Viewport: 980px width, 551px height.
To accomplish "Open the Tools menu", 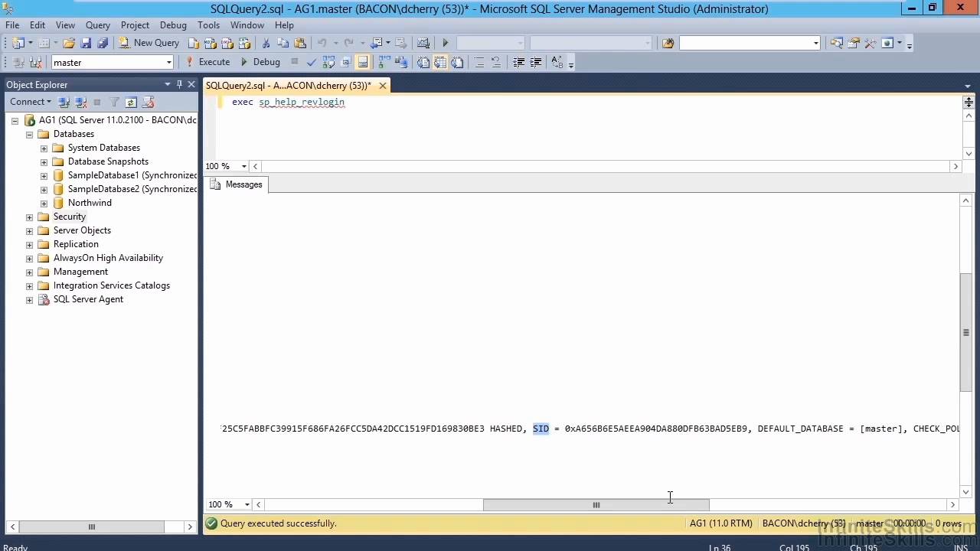I will pyautogui.click(x=208, y=25).
